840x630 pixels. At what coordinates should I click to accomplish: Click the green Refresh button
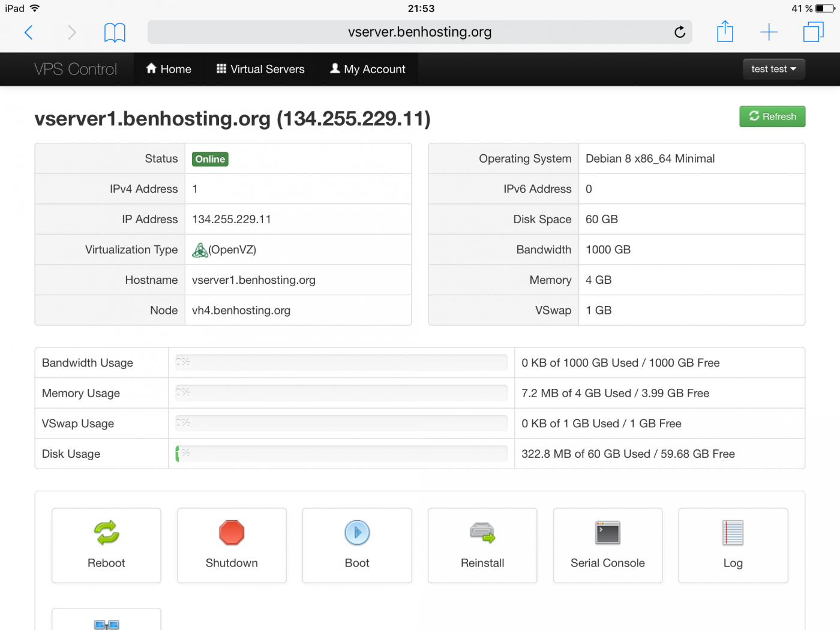772,116
